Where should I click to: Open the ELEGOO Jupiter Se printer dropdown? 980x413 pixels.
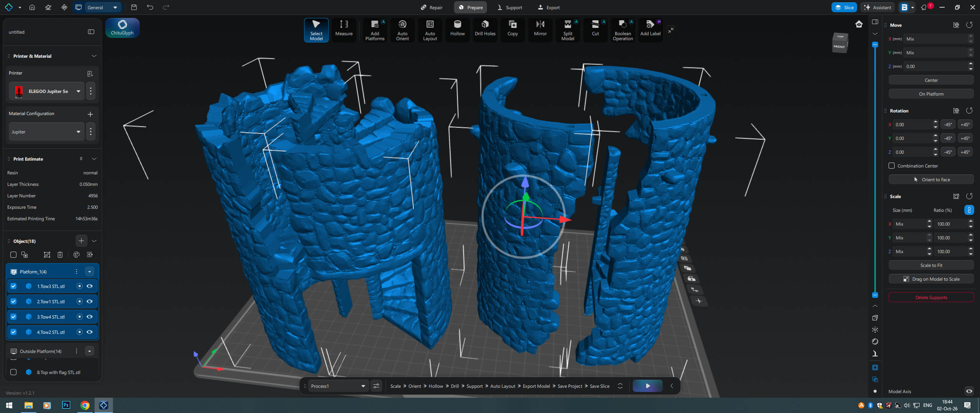(47, 91)
